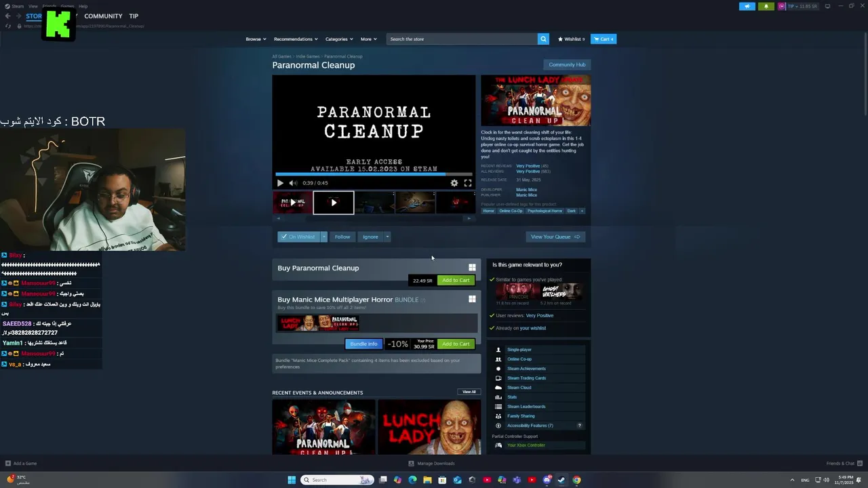Play the Paranormal Cleanup trailer
The image size is (868, 488).
click(280, 183)
